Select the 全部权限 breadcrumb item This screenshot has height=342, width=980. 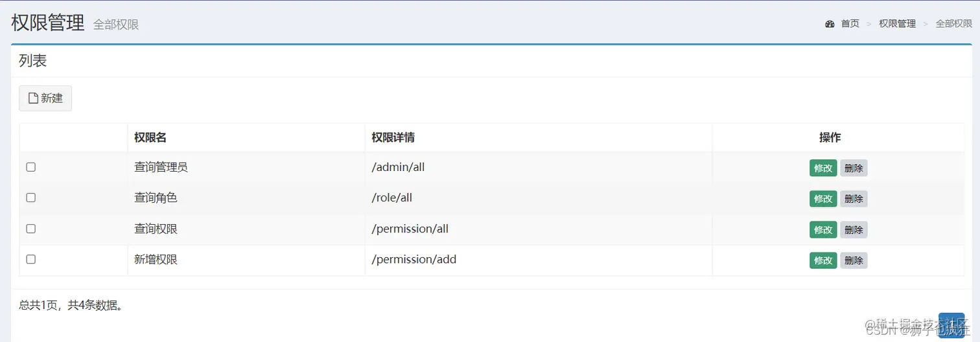pyautogui.click(x=953, y=24)
